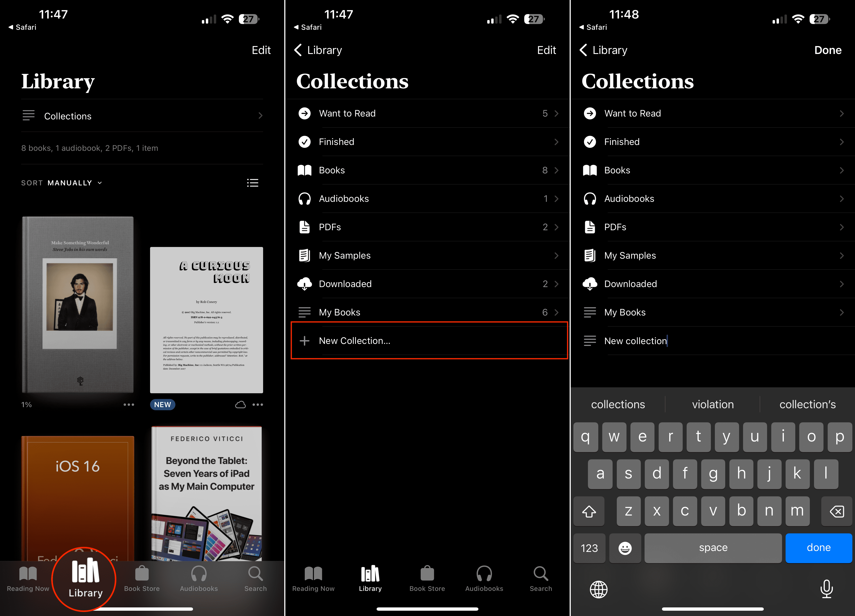
Task: Choose keyboard suggestion "collections"
Action: click(x=618, y=404)
